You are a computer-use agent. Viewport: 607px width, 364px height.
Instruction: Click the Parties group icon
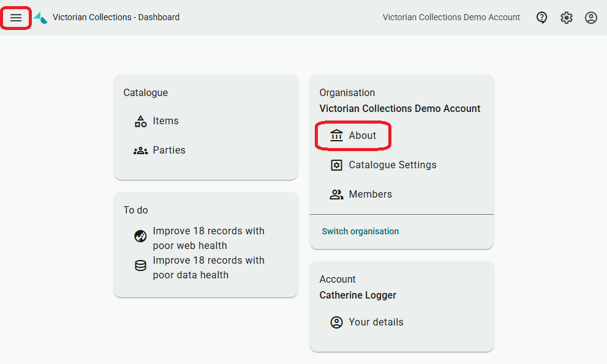(140, 150)
